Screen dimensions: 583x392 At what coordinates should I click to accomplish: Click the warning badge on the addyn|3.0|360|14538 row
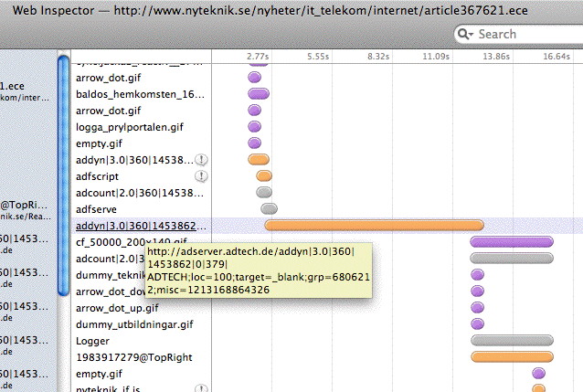[201, 159]
